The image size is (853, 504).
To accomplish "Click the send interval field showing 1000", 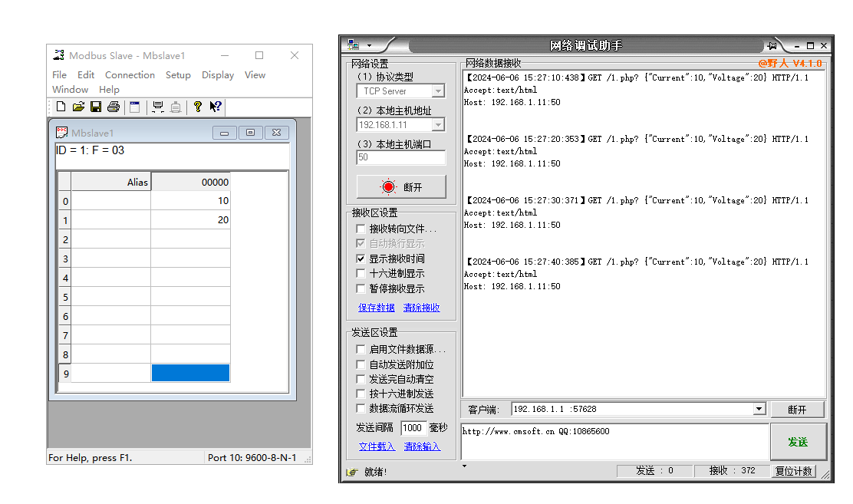I will [x=413, y=428].
